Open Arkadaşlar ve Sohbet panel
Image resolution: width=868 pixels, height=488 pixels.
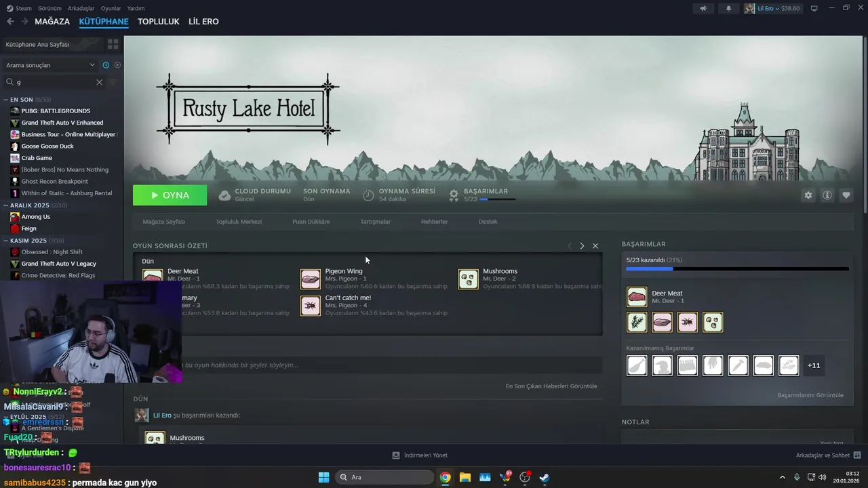coord(829,455)
